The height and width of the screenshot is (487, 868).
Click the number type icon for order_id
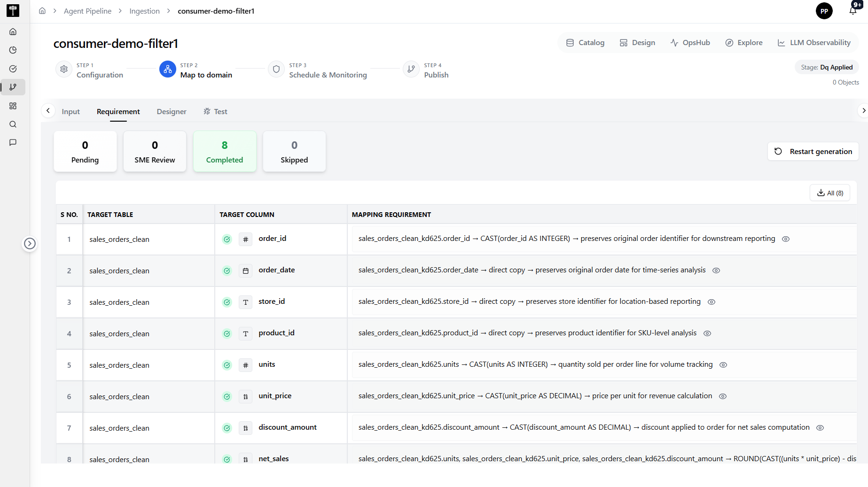point(245,239)
